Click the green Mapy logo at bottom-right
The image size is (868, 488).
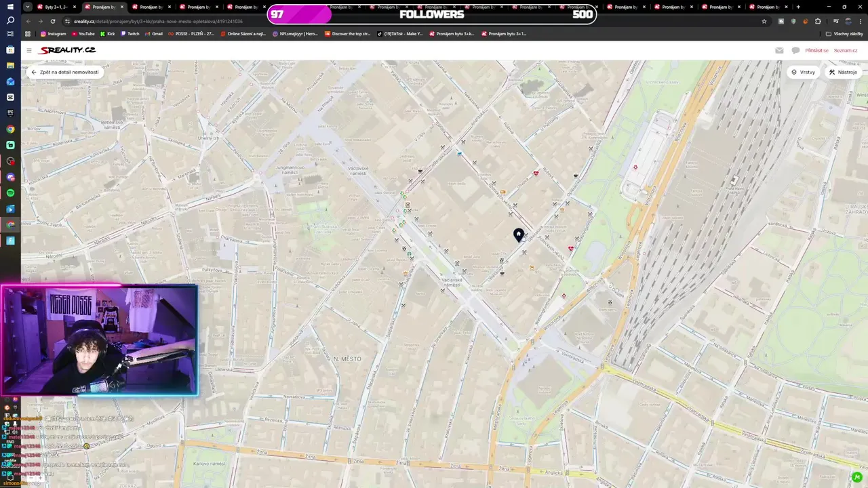click(857, 477)
